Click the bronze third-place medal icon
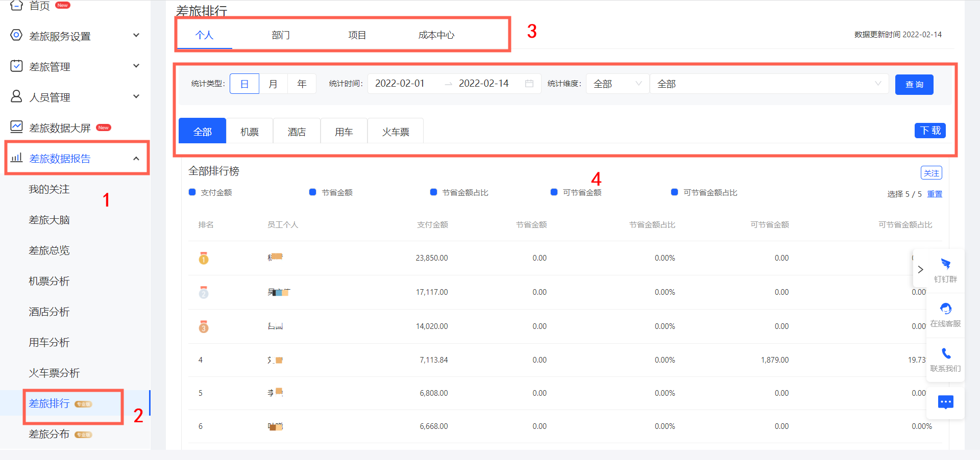The height and width of the screenshot is (460, 980). [x=204, y=326]
